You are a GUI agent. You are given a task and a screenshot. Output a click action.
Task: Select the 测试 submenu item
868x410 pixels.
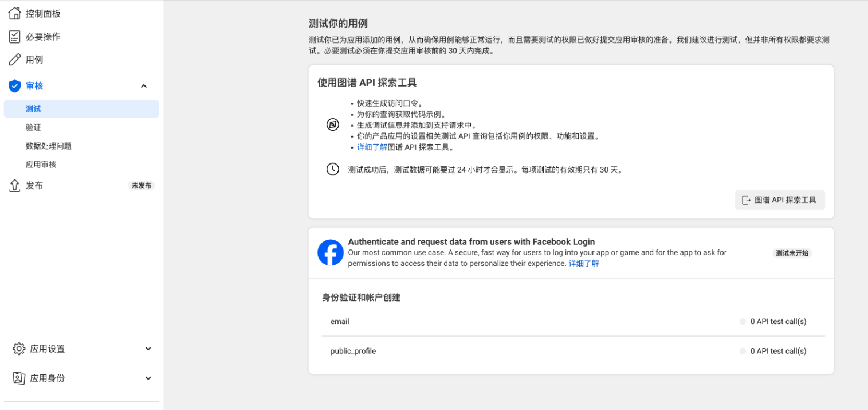pos(81,109)
